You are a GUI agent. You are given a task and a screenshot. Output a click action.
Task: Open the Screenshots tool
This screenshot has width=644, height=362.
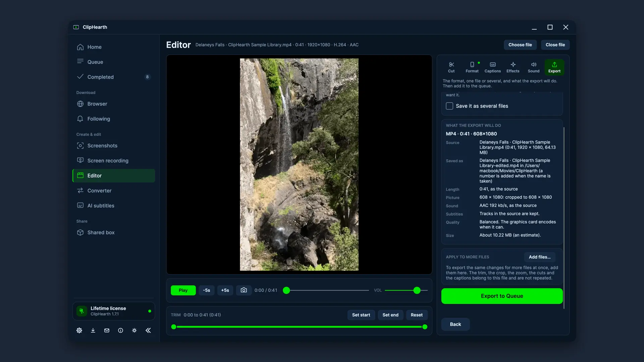[114, 146]
